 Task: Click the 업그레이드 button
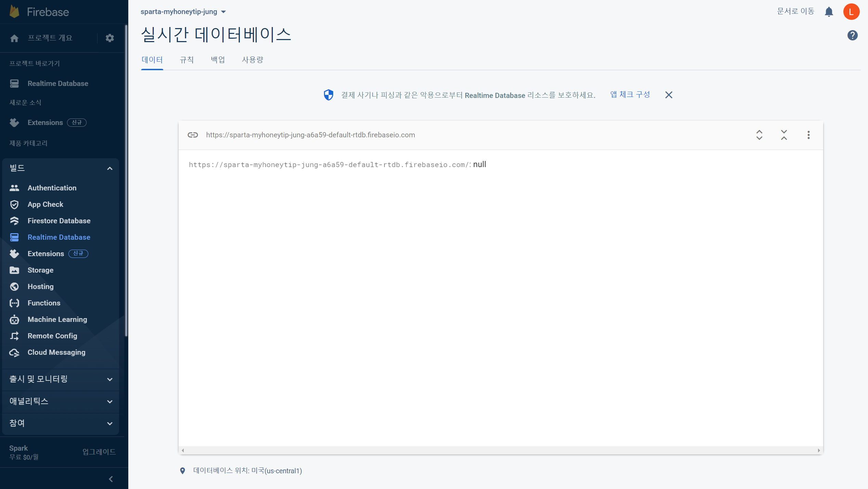pos(99,452)
